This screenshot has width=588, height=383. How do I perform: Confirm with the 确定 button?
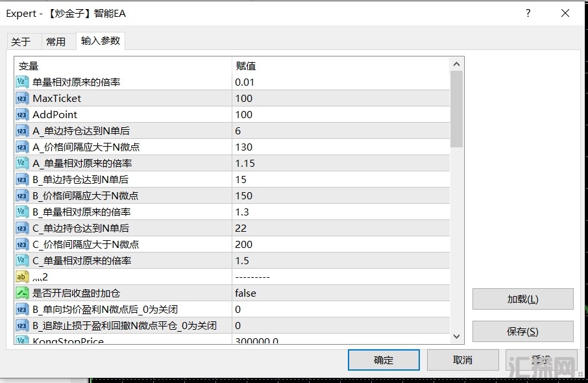(x=383, y=360)
